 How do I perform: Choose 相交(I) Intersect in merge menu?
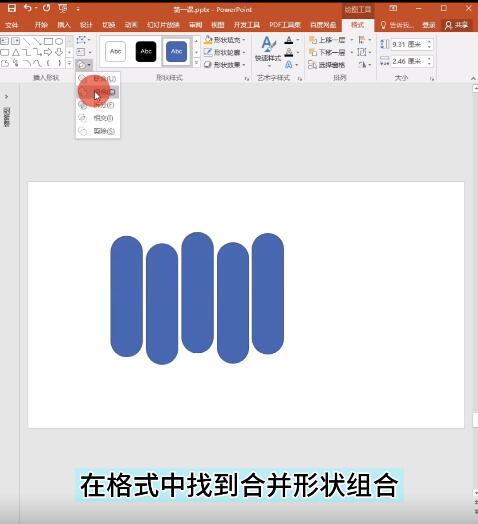click(97, 118)
